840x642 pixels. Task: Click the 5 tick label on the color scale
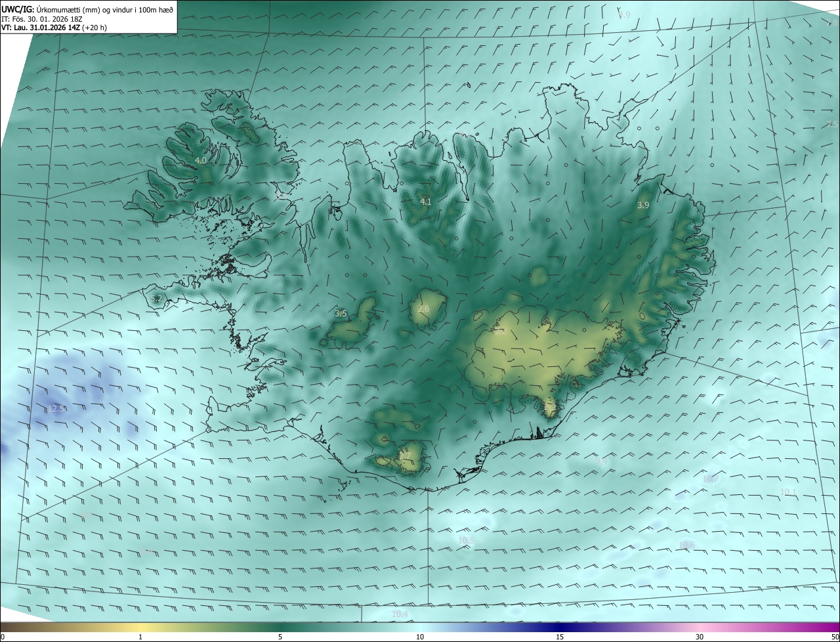click(280, 637)
